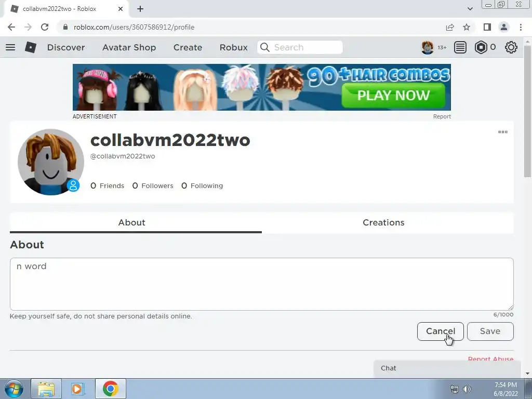This screenshot has width=532, height=399.
Task: Open the Avatar Shop page
Action: point(129,47)
